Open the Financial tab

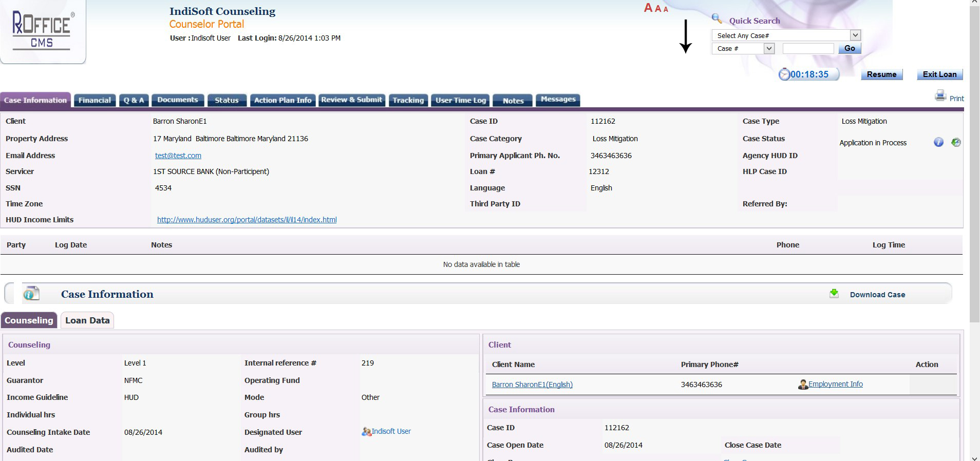pos(95,100)
